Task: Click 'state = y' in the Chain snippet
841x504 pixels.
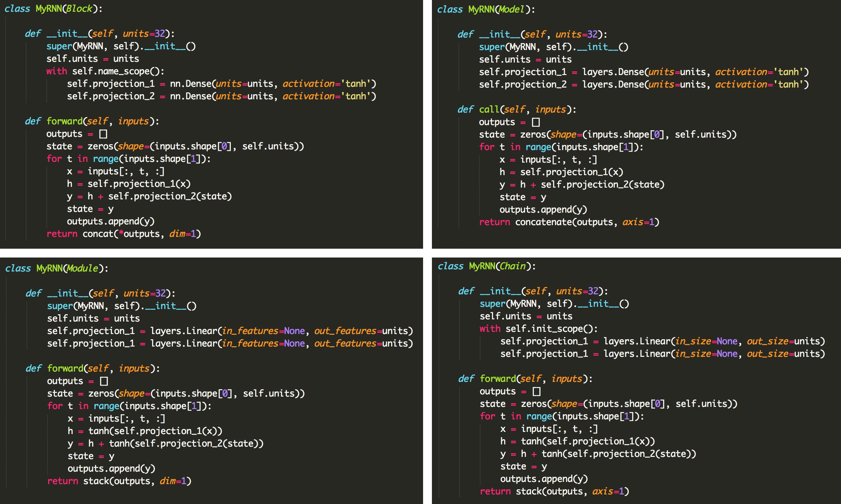Action: (524, 466)
